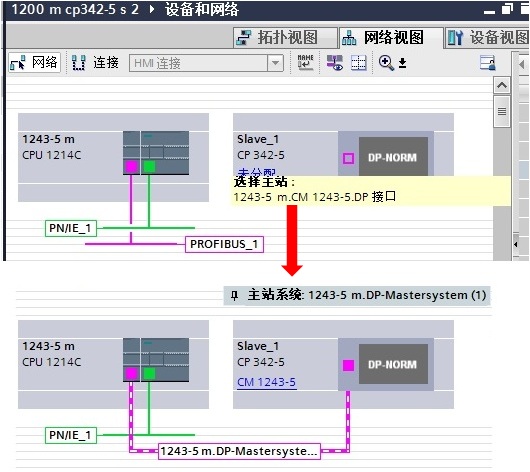Viewport: 530px width, 472px height.
Task: Click the assign device NAME icon
Action: point(305,63)
